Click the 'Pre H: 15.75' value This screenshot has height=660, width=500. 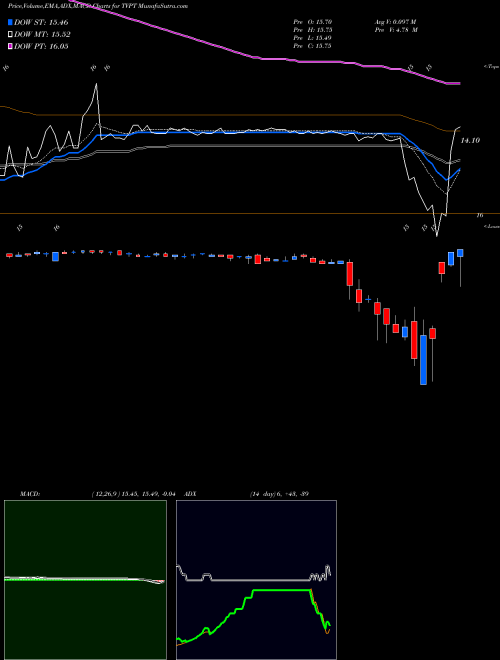[x=312, y=30]
